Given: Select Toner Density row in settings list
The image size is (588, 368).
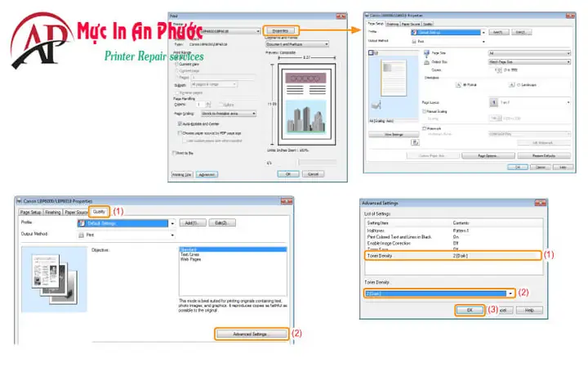Looking at the screenshot, I should 453,256.
